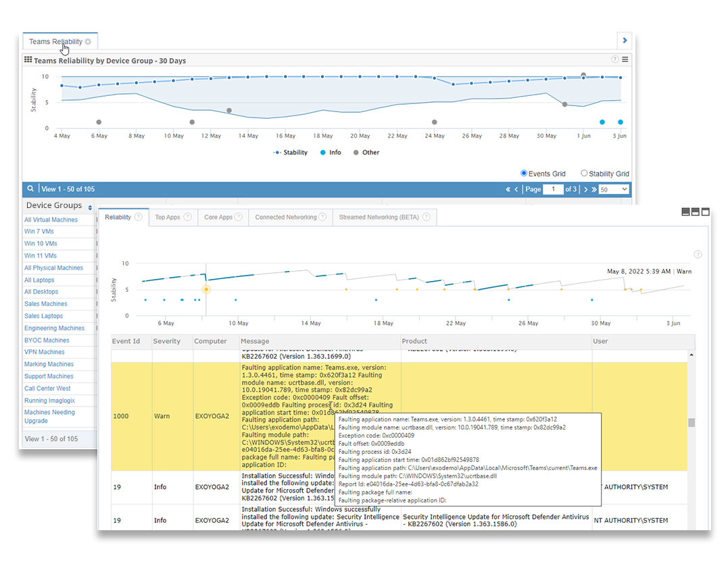Open BYOC Machines device group

47,340
